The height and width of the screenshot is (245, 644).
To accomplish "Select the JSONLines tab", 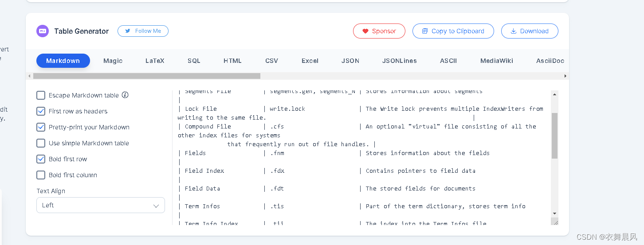I will pos(400,61).
